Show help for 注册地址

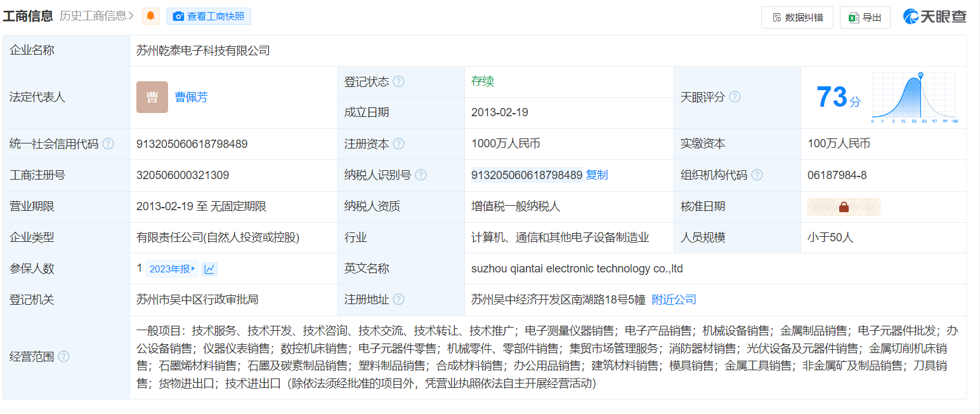point(398,299)
